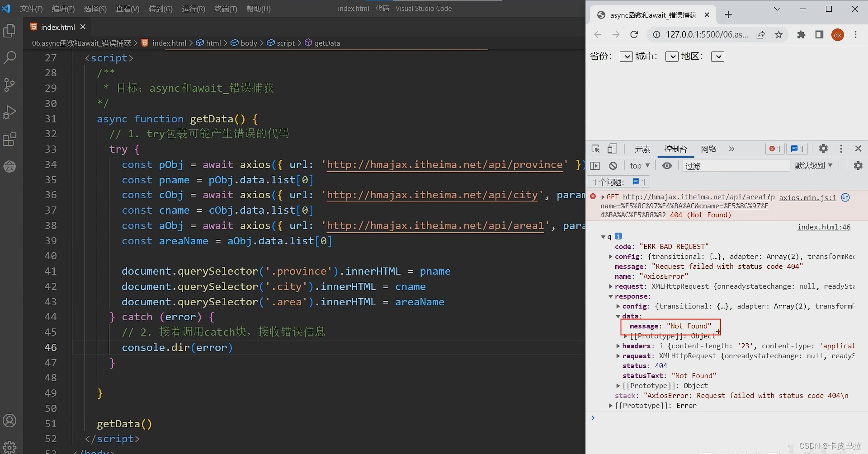The width and height of the screenshot is (868, 454).
Task: Click the browser address bar
Action: pyautogui.click(x=707, y=35)
